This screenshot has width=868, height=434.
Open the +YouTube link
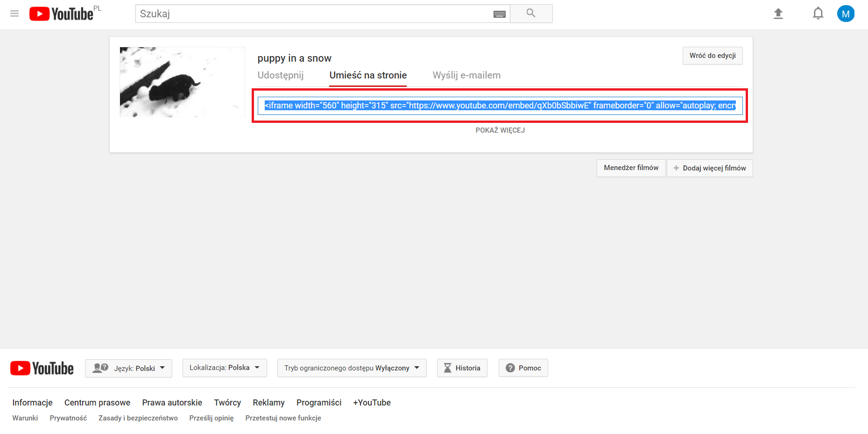(372, 403)
